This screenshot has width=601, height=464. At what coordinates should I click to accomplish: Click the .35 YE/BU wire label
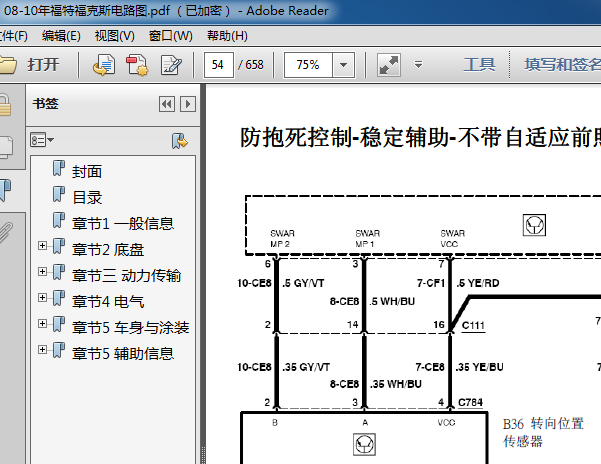(x=479, y=367)
